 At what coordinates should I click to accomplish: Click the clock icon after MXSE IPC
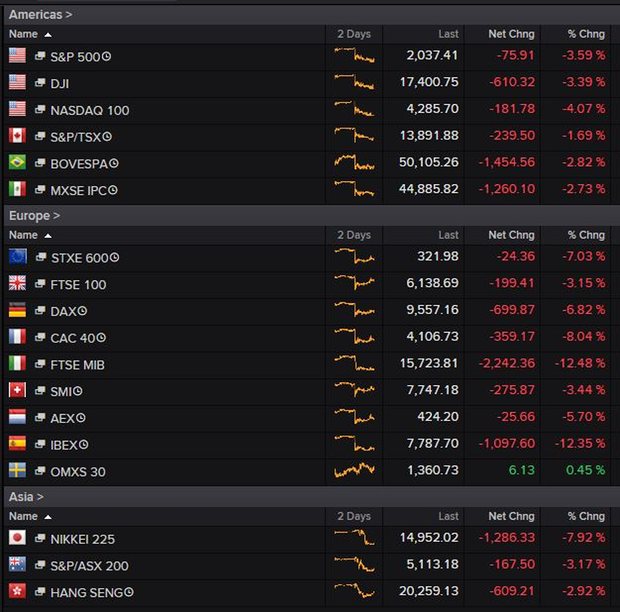pos(113,190)
